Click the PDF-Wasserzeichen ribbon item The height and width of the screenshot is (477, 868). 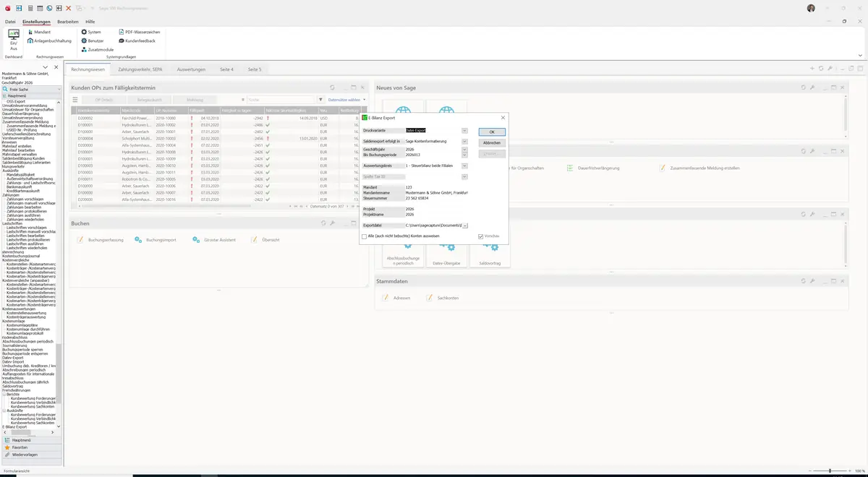click(x=140, y=33)
